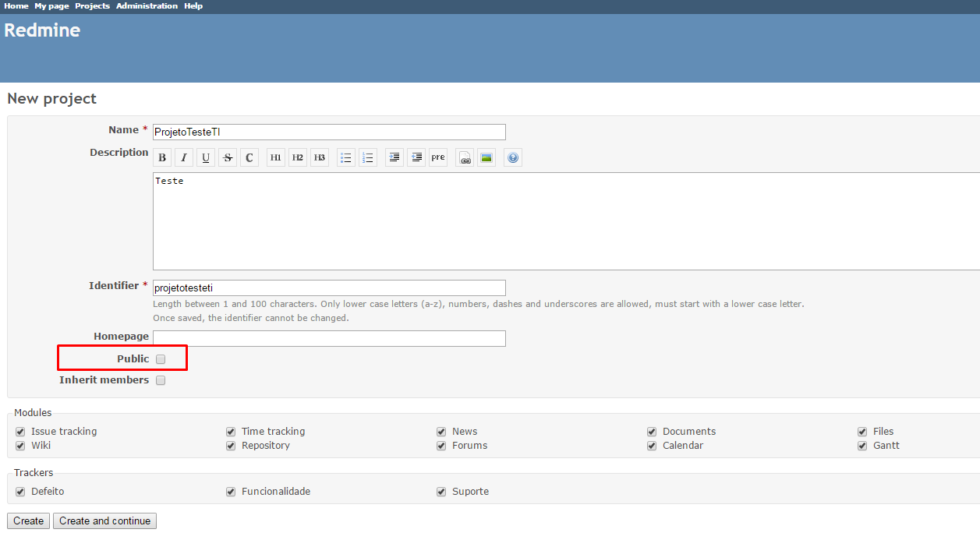Insert an image using the picture icon
This screenshot has width=980, height=547.
(x=486, y=158)
